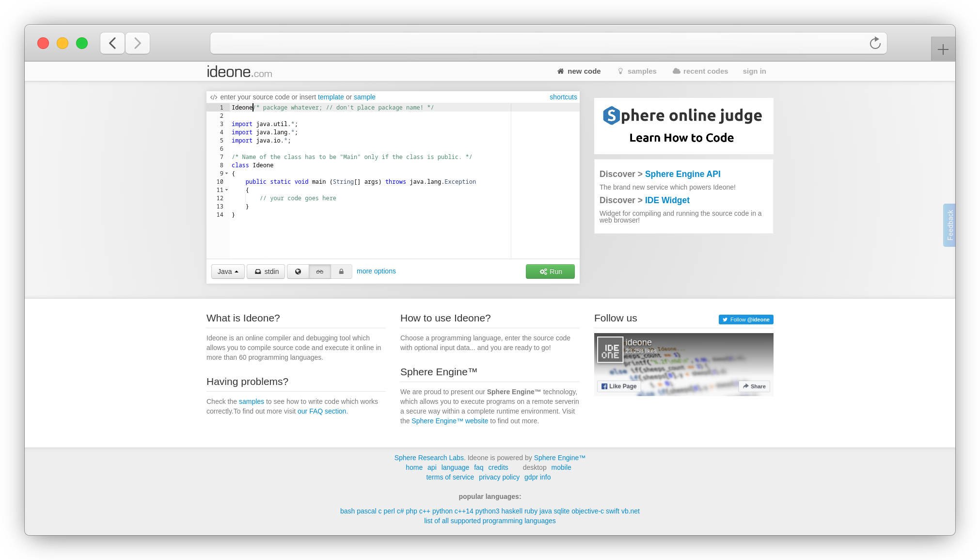Open the Sphere Engine API link
Screen dimensions: 980x560
[682, 174]
